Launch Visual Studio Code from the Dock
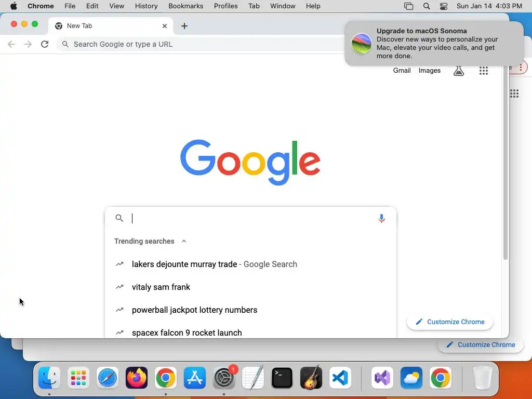 (340, 378)
